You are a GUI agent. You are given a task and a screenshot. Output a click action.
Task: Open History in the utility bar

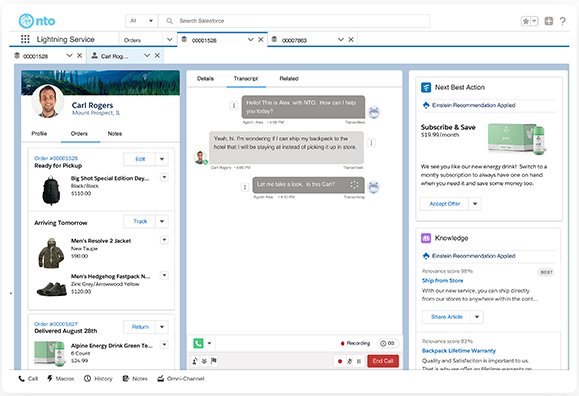pyautogui.click(x=98, y=379)
